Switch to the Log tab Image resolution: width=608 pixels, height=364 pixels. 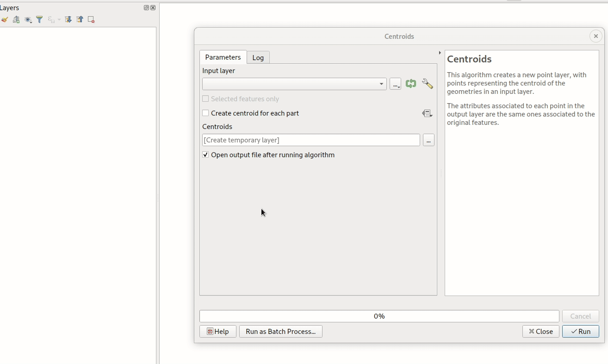point(258,57)
